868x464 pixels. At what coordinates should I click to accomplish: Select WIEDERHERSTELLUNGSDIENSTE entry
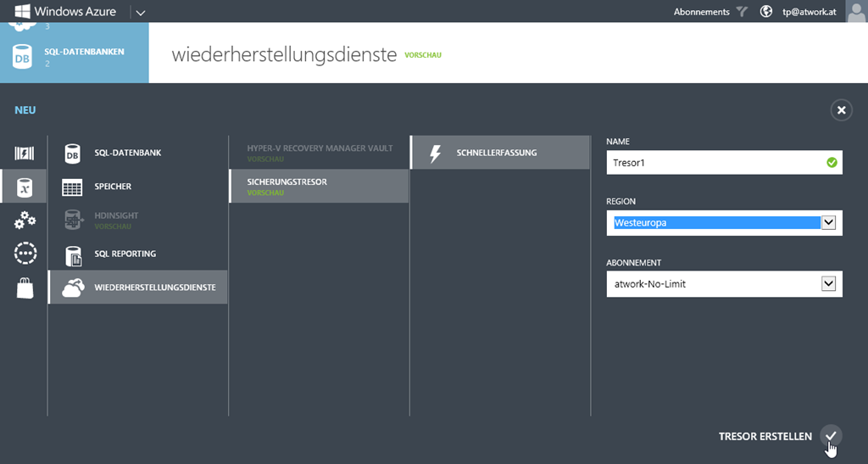(138, 287)
